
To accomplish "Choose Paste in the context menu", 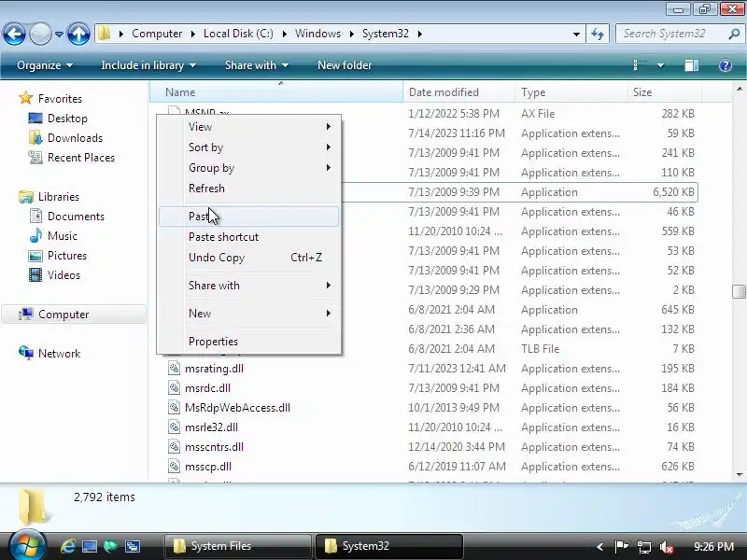I will [248, 217].
